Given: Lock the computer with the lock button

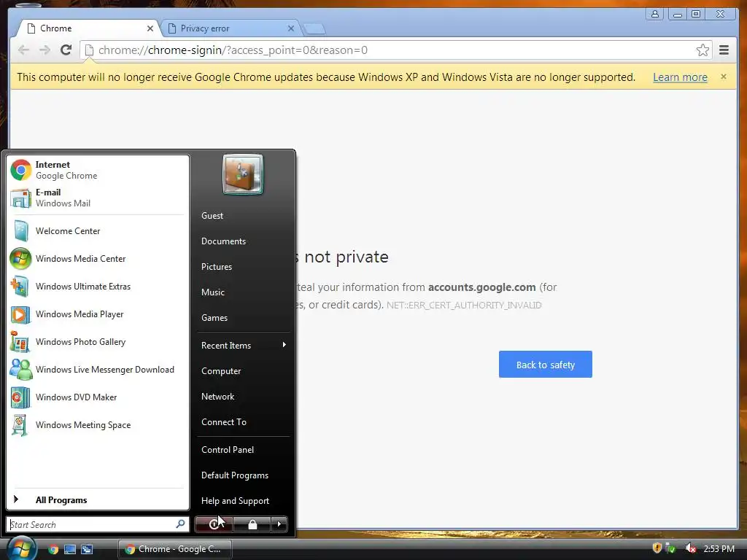Looking at the screenshot, I should click(x=252, y=524).
